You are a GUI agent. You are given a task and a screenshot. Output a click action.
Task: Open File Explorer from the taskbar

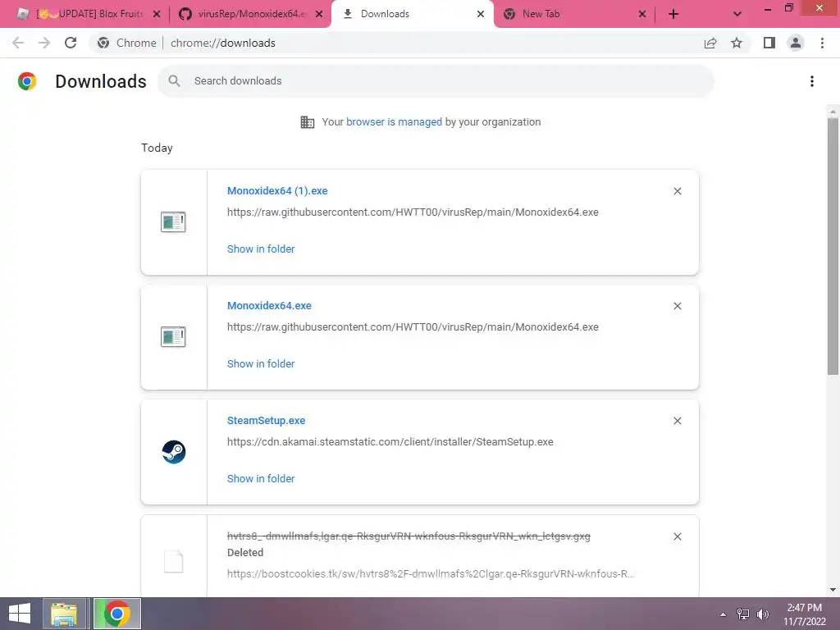point(64,614)
